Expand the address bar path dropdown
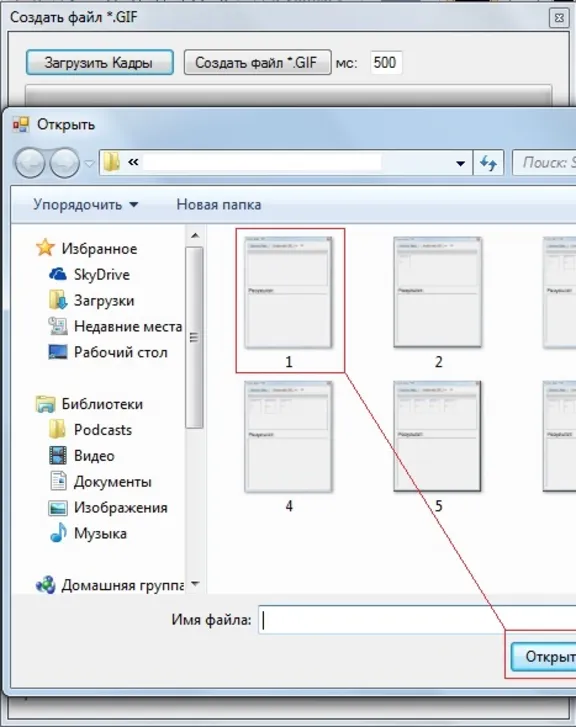 tap(460, 163)
